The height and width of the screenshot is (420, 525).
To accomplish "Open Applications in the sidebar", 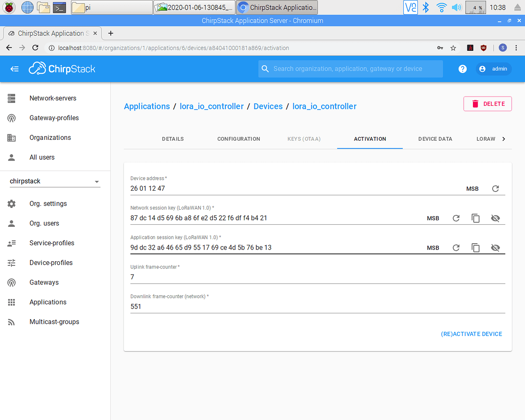I will [48, 302].
